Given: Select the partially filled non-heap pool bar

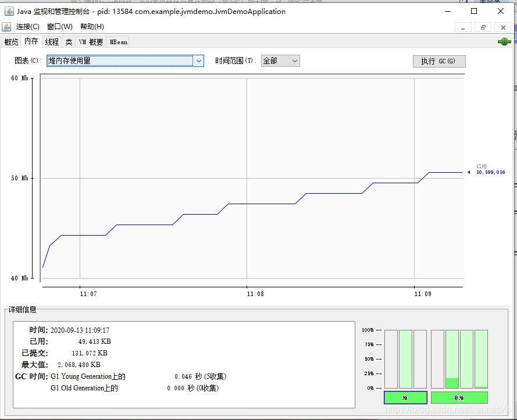Looking at the screenshot, I should (452, 359).
